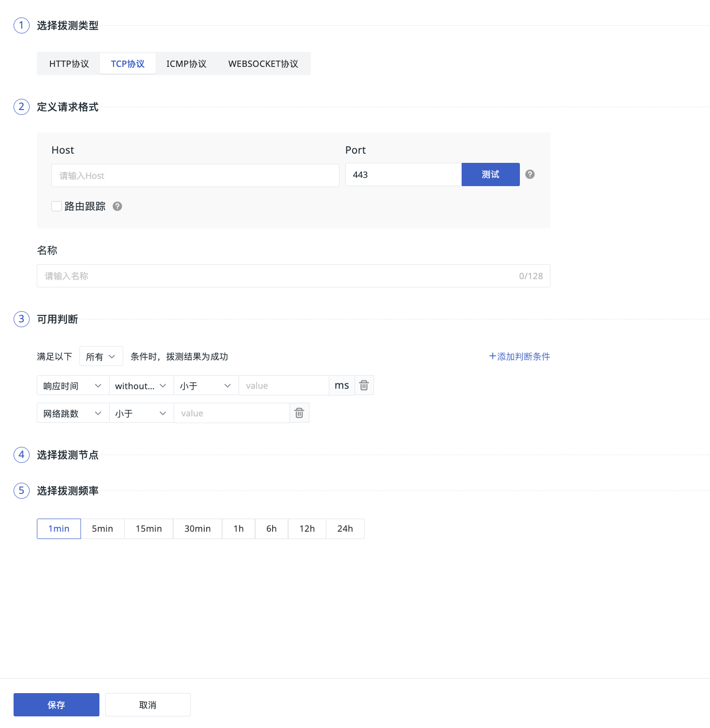Viewport: 710px width, 728px height.
Task: Expand the 响应时间 metric dropdown
Action: 73,386
